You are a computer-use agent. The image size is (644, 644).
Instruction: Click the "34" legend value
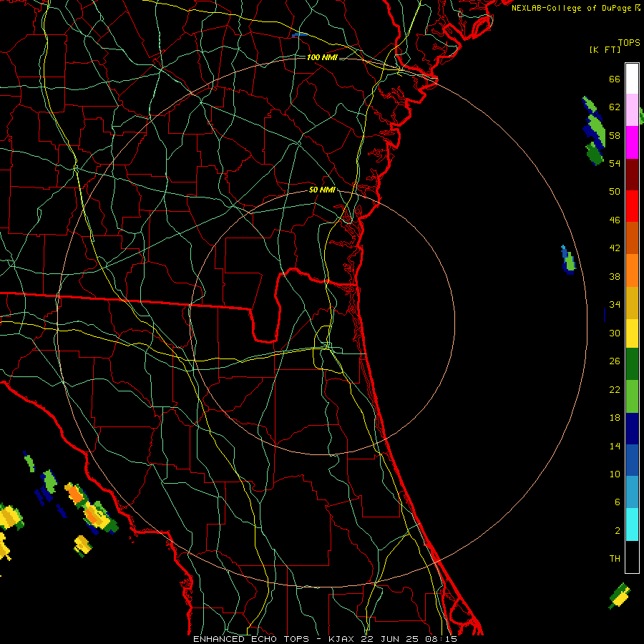(615, 305)
